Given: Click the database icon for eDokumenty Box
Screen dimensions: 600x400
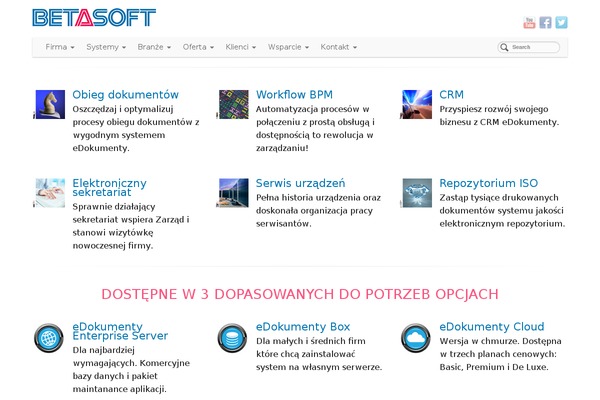Looking at the screenshot, I should (232, 338).
